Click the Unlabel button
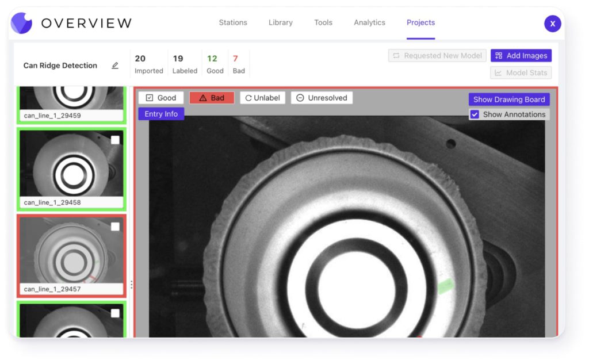 click(x=262, y=98)
